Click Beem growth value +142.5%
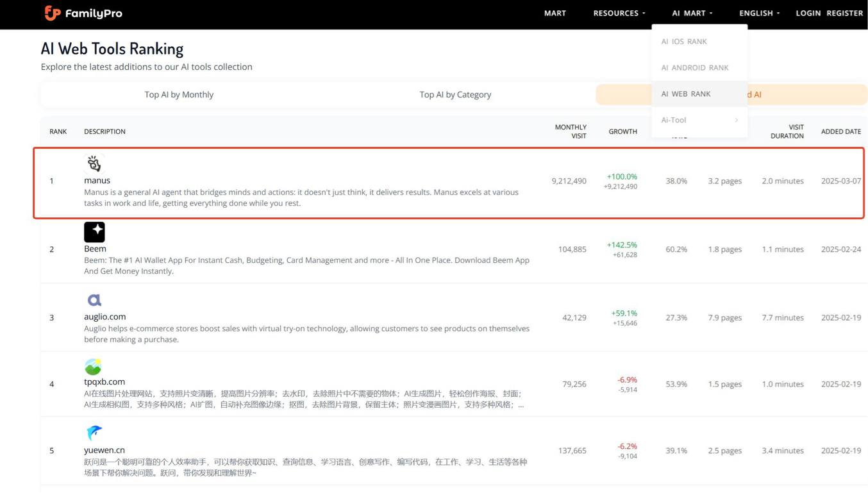Screen dimensions: 868x493 click(x=622, y=245)
